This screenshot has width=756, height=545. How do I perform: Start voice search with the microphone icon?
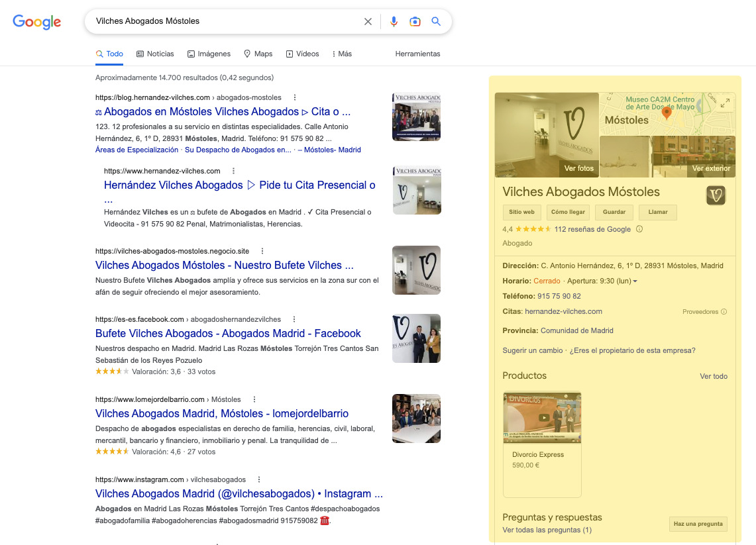pyautogui.click(x=394, y=22)
